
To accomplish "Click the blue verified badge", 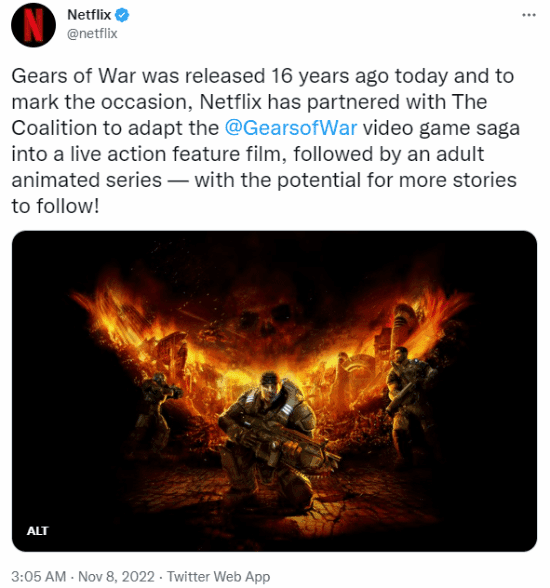I will click(122, 15).
